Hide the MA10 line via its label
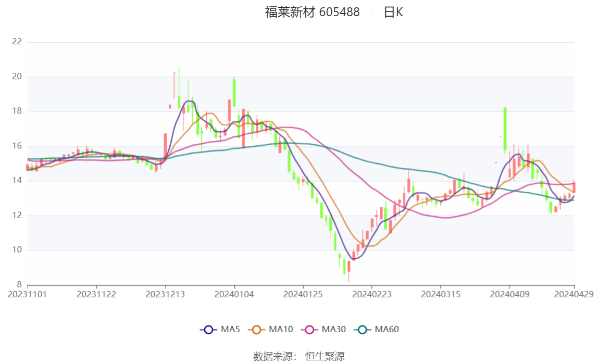The width and height of the screenshot is (598, 364). point(281,329)
